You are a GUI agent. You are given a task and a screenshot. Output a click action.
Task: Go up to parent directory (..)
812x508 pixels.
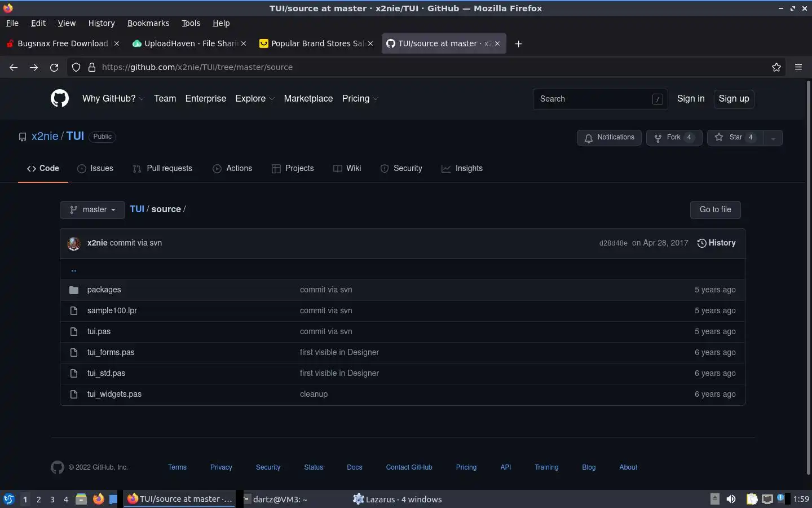pos(74,269)
